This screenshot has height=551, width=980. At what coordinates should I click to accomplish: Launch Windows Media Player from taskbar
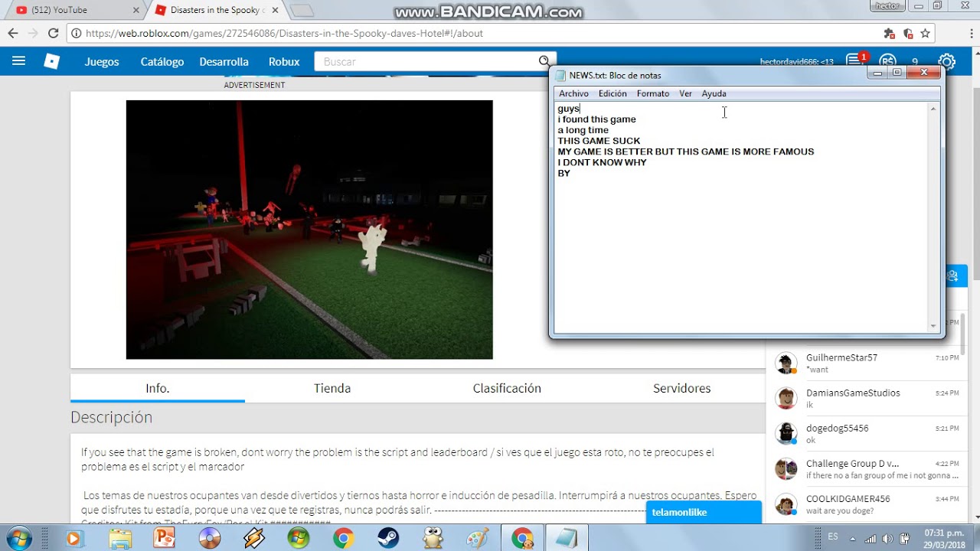(x=73, y=538)
